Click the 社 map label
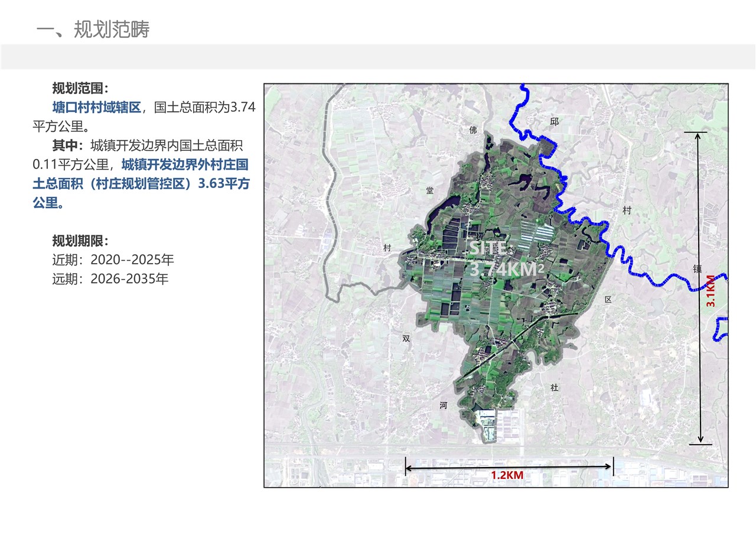 click(554, 388)
